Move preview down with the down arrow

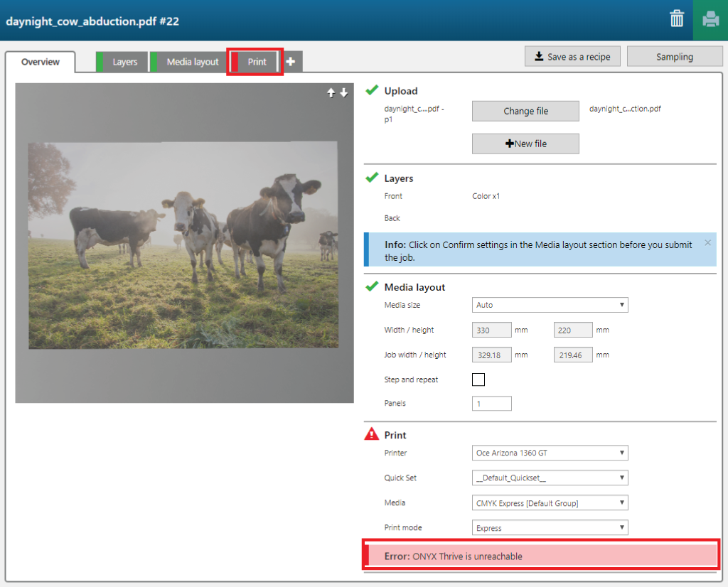[344, 93]
